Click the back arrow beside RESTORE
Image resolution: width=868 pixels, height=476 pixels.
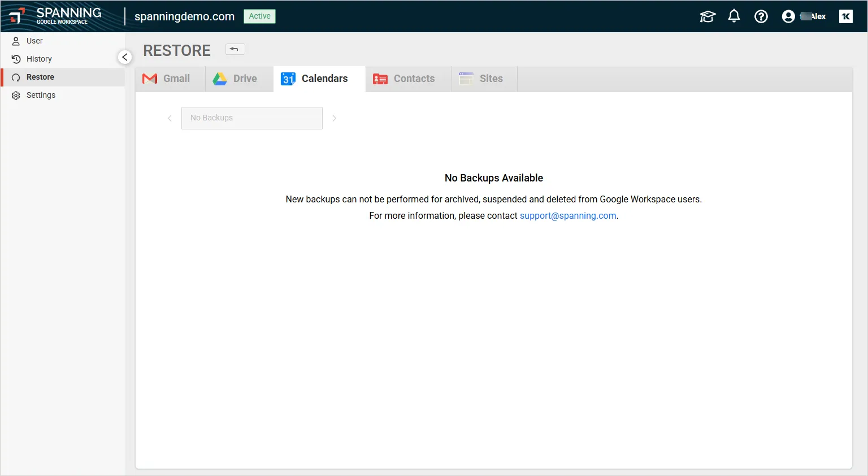pyautogui.click(x=235, y=49)
